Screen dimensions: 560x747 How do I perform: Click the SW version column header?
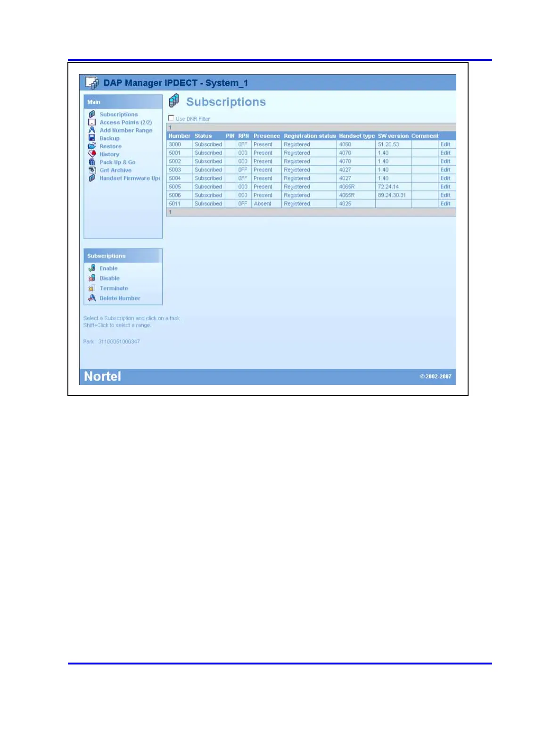tap(393, 136)
